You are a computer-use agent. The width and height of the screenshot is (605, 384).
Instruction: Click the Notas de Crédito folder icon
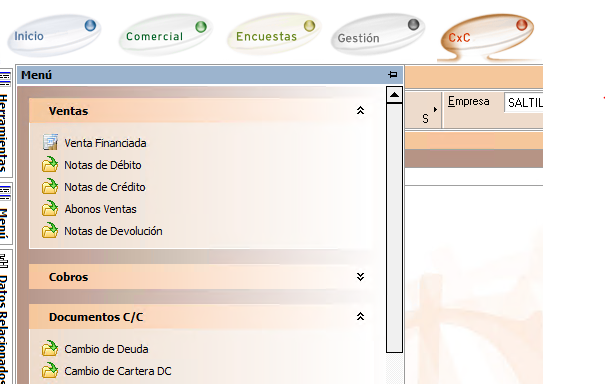[50, 186]
